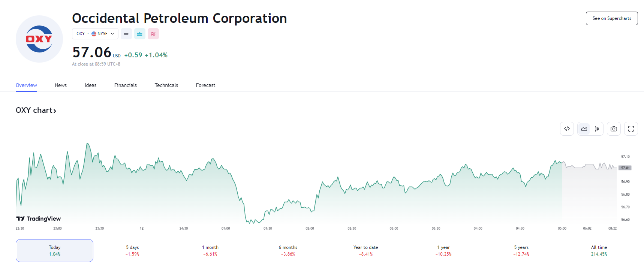
Task: Click the At close at 08:59 text
Action: 96,64
